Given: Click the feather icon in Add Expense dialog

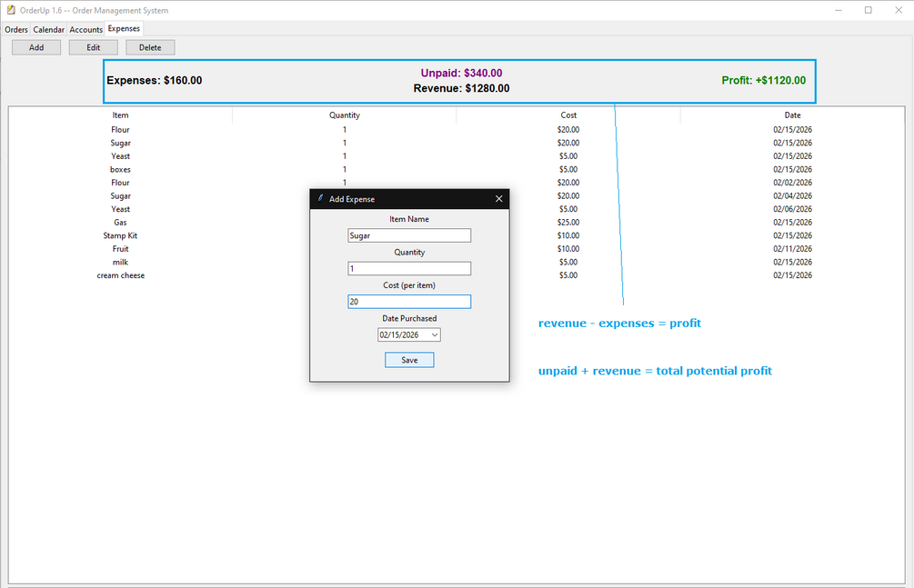Looking at the screenshot, I should click(320, 198).
